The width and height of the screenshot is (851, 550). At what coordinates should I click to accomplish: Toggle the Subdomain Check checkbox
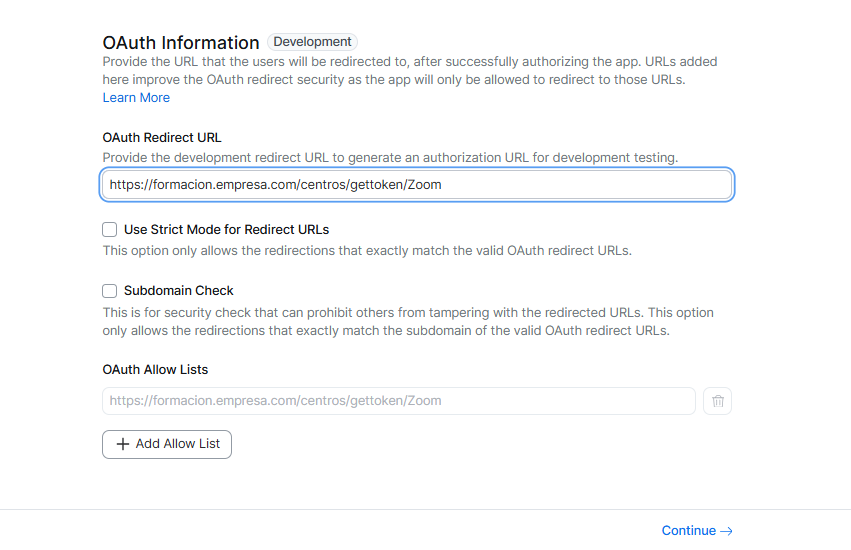pyautogui.click(x=110, y=291)
